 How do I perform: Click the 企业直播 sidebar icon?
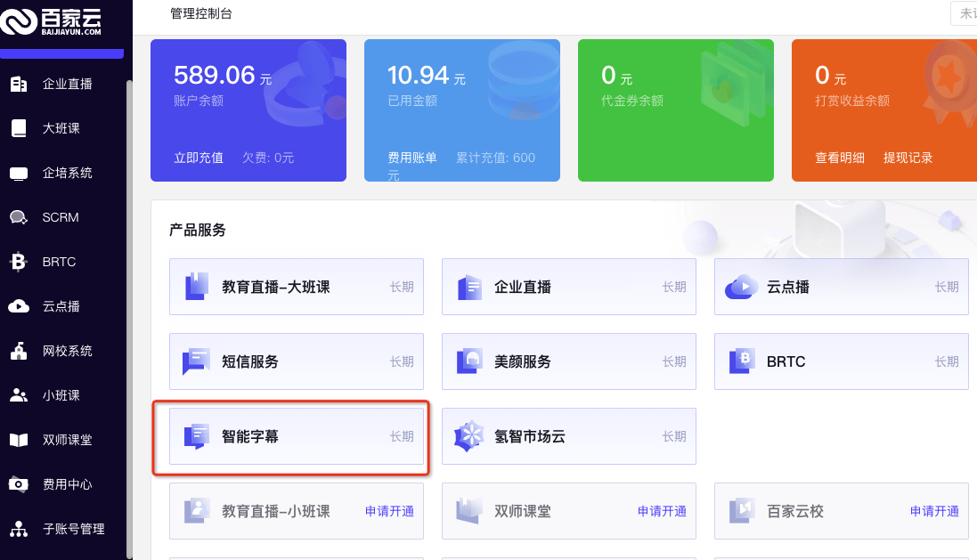tap(19, 84)
